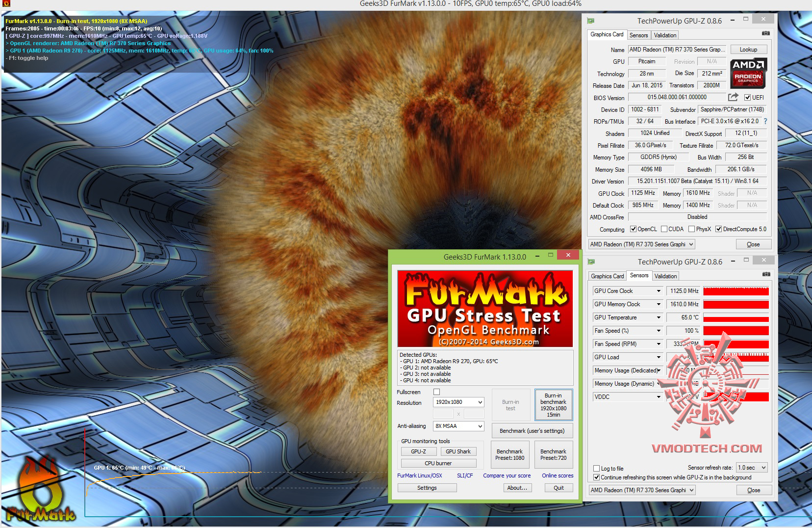
Task: Click the About... button in FurMark
Action: click(x=517, y=488)
